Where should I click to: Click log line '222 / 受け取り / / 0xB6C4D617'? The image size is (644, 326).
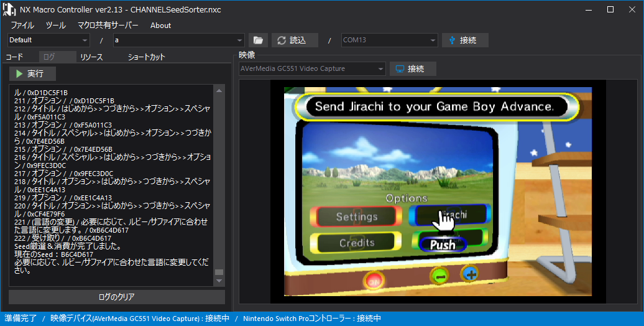(x=62, y=238)
